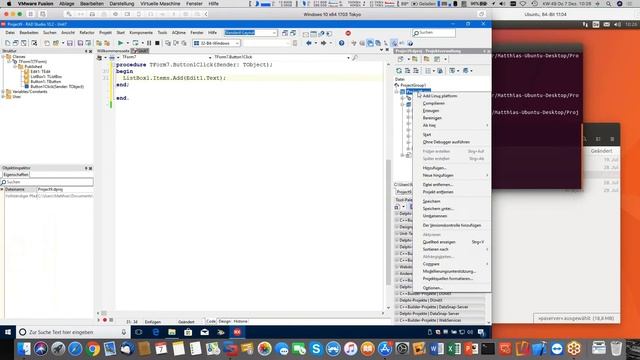The height and width of the screenshot is (360, 640).
Task: Expand the Uses node in Struktur tree
Action: [x=3, y=97]
